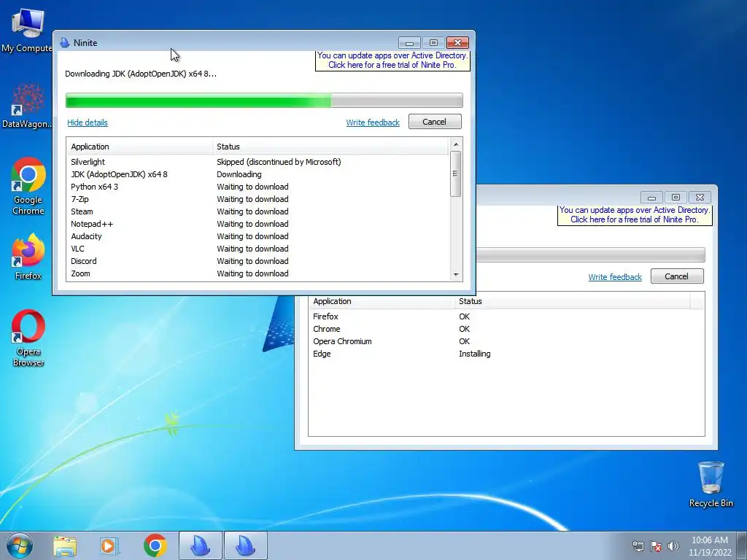Open the volume control in the tray
Screen dimensions: 747x560
tap(673, 546)
